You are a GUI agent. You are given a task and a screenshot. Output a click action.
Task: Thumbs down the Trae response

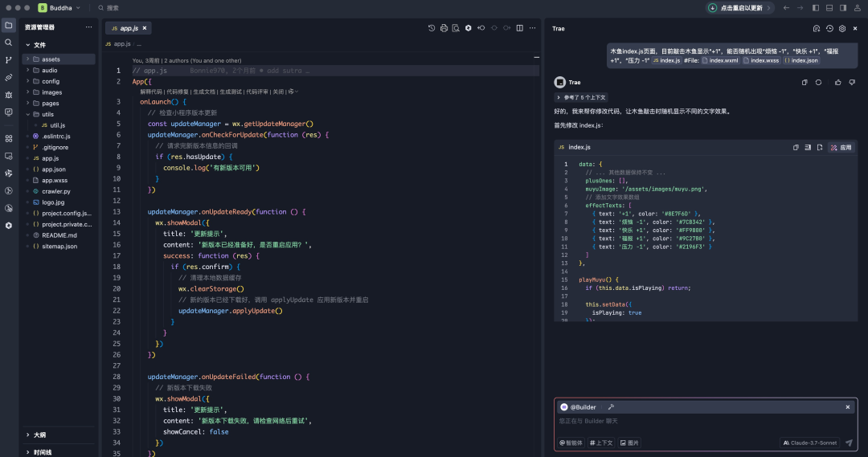click(x=850, y=82)
